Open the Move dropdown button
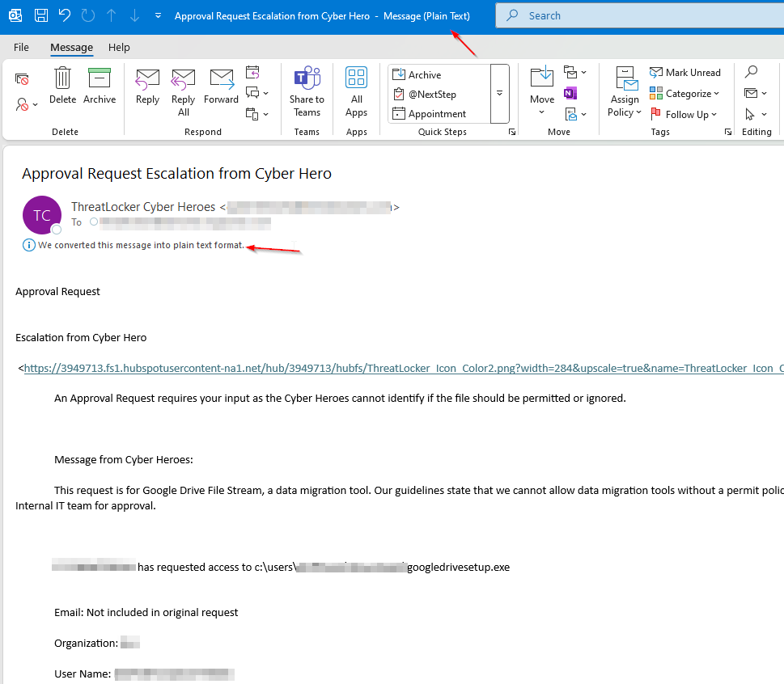 tap(542, 92)
